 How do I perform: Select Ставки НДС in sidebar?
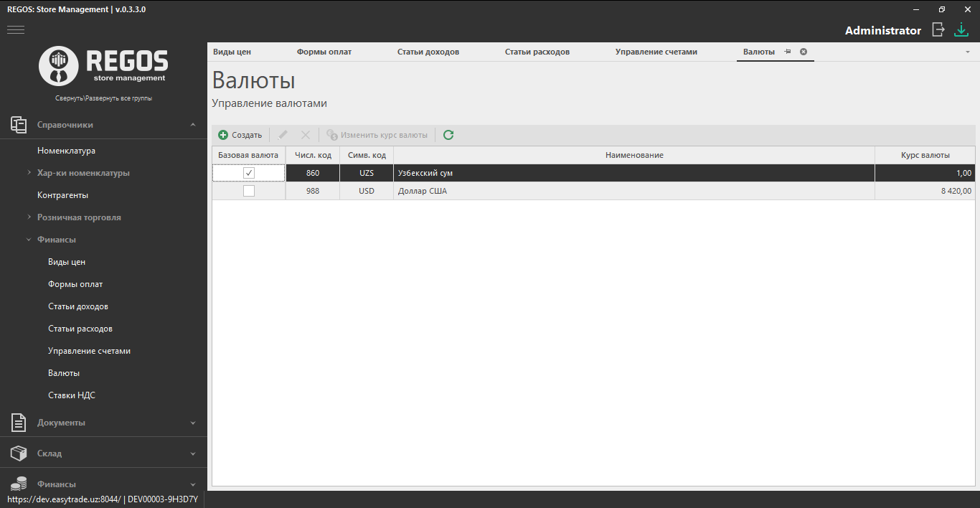click(72, 395)
